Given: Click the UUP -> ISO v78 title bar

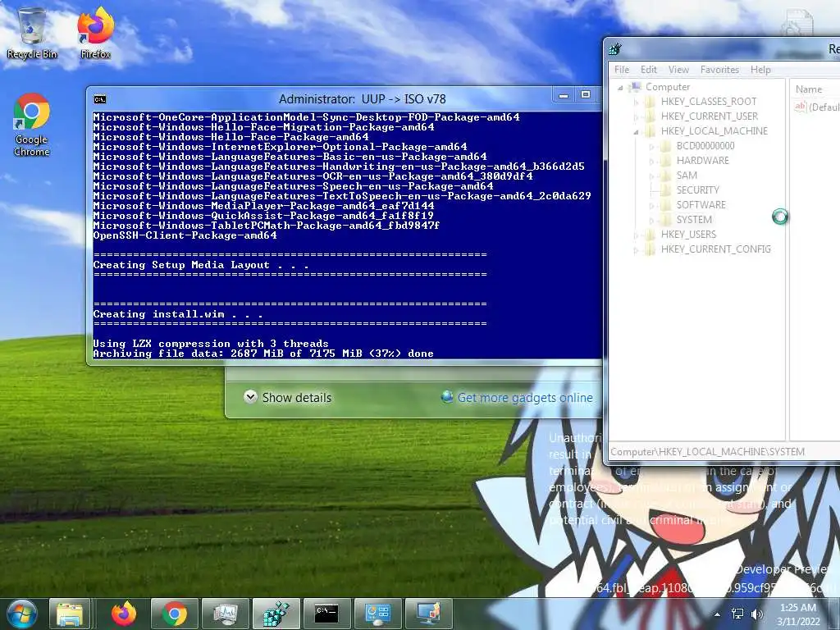Looking at the screenshot, I should [x=362, y=99].
